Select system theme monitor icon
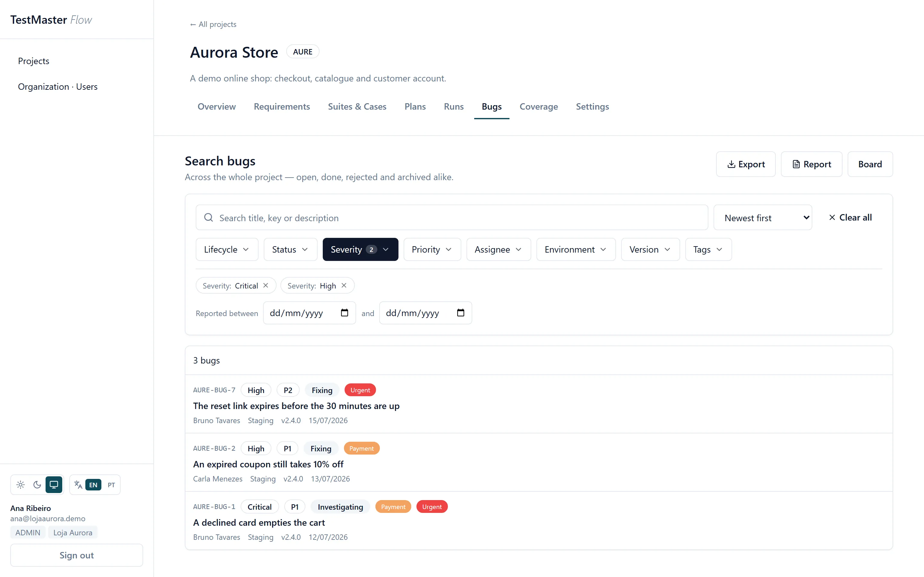This screenshot has height=577, width=924. tap(54, 485)
